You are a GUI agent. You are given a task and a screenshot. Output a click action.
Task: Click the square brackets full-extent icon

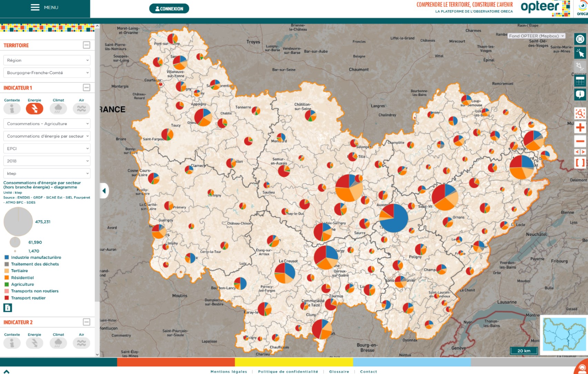coord(580,163)
